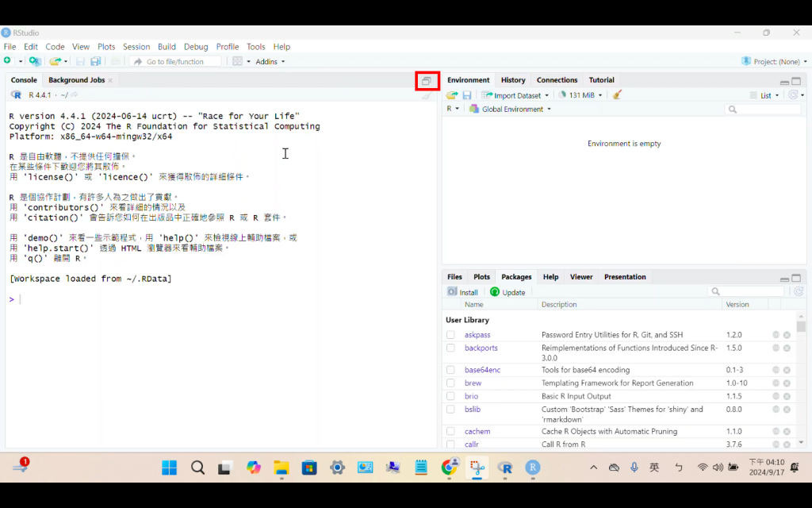Open the Plots menu in menu bar
Image resolution: width=812 pixels, height=508 pixels.
106,47
